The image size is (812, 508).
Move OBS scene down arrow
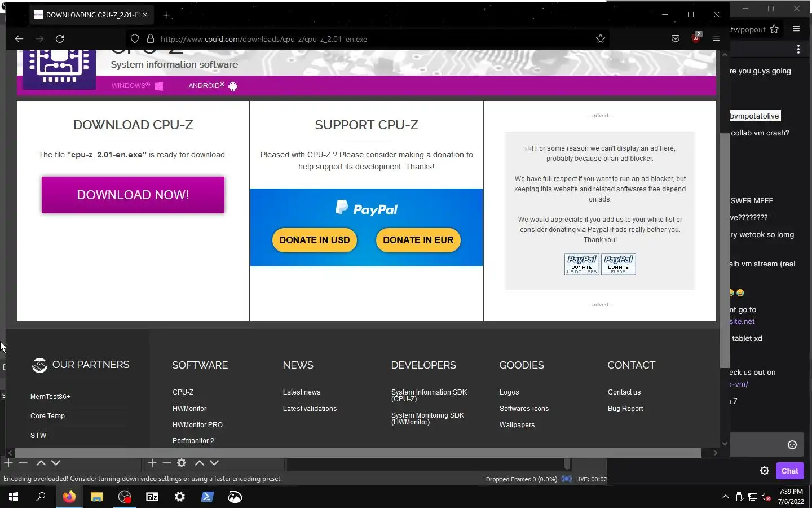pos(56,463)
